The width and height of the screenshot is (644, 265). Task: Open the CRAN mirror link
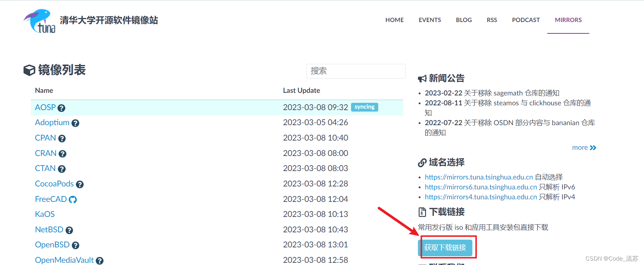[46, 153]
